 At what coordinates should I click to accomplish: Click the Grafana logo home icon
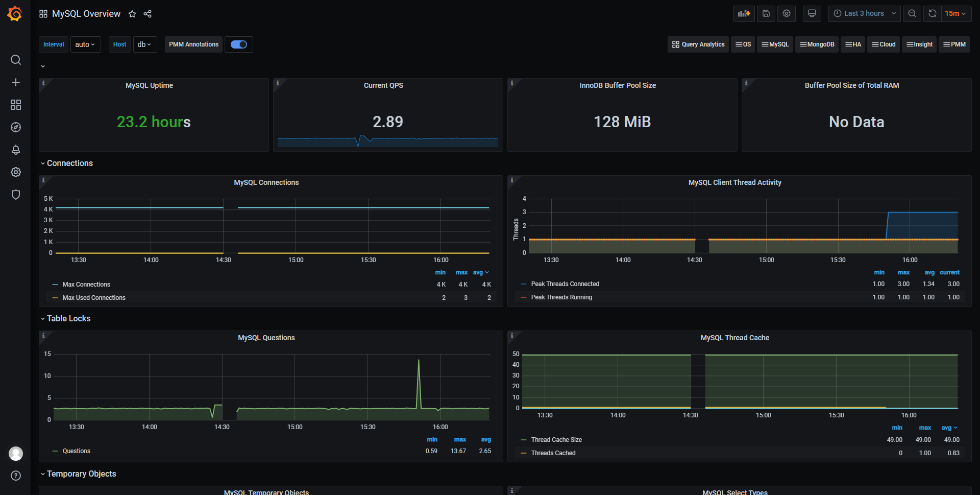tap(15, 14)
